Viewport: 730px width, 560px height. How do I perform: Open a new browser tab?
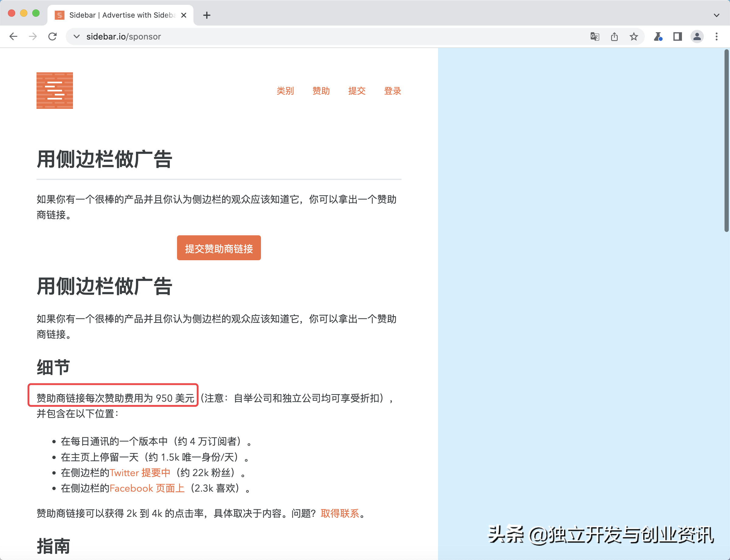click(x=207, y=15)
